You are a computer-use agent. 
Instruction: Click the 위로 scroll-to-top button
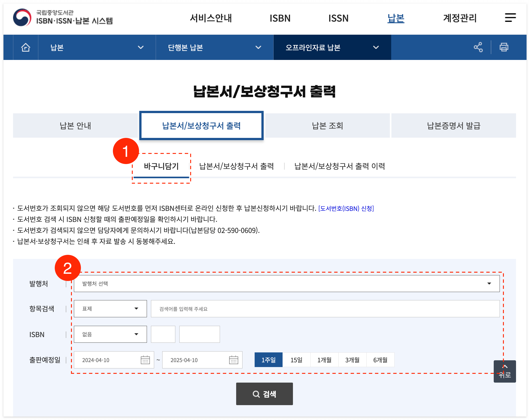tap(505, 371)
